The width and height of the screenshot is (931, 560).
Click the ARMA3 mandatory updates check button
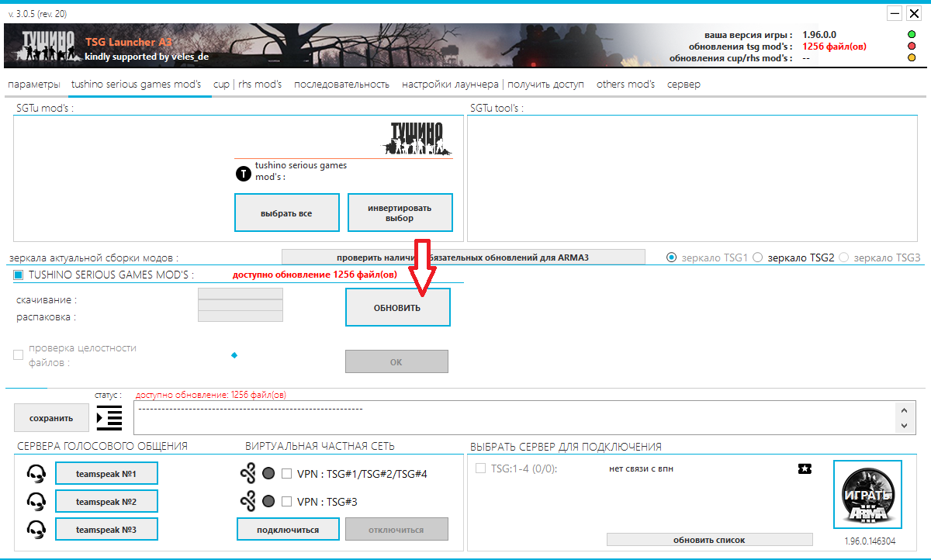[x=463, y=257]
